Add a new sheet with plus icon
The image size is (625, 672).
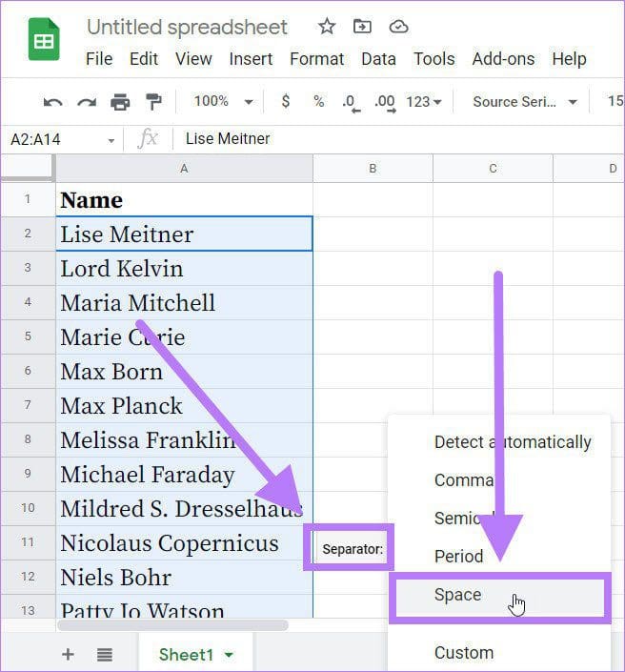[x=68, y=654]
